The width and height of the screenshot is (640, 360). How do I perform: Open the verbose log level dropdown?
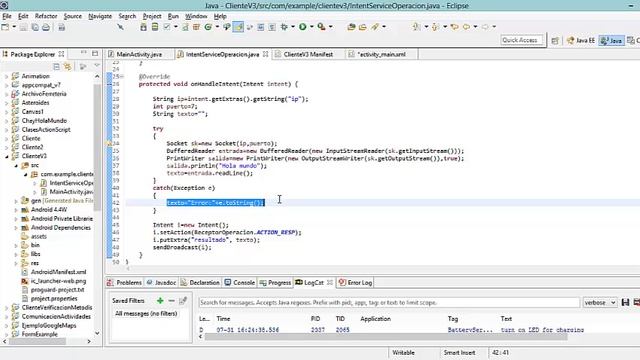(x=600, y=302)
